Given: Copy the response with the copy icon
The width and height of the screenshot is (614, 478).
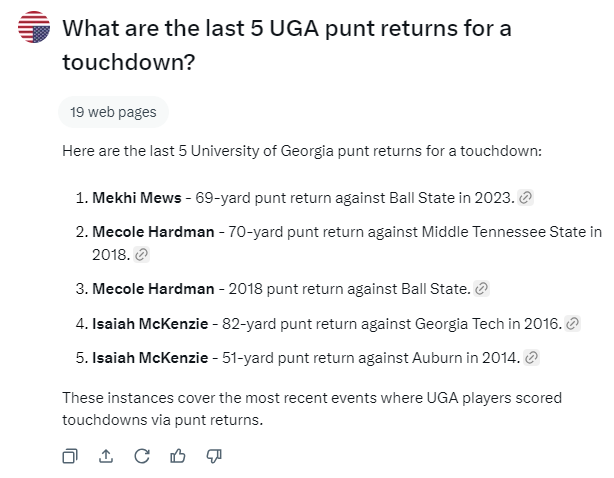Looking at the screenshot, I should click(70, 456).
